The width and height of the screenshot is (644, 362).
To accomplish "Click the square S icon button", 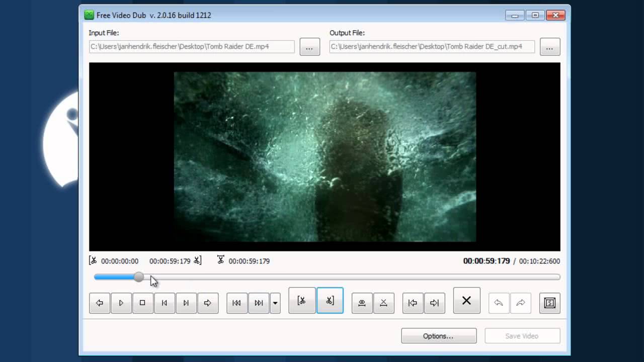I will pos(549,303).
